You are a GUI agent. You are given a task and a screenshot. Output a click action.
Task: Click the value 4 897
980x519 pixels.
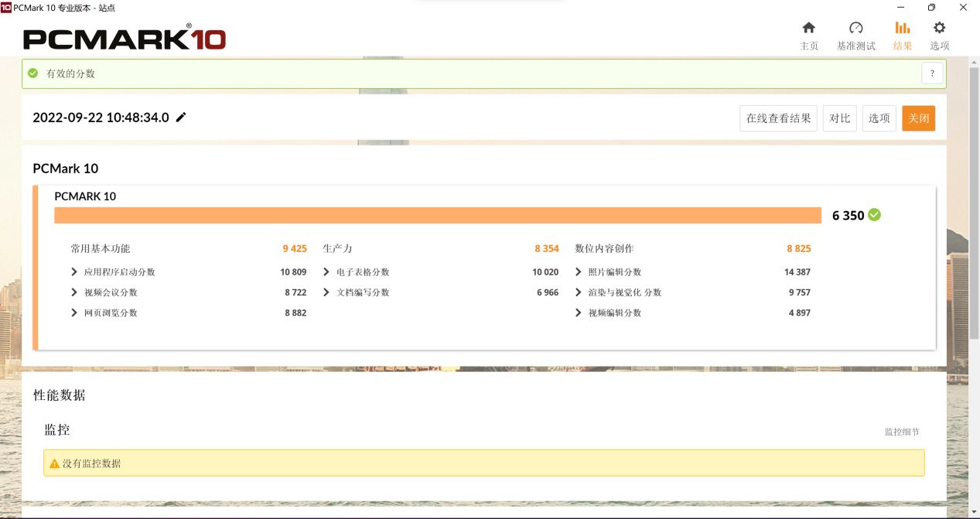pos(800,312)
